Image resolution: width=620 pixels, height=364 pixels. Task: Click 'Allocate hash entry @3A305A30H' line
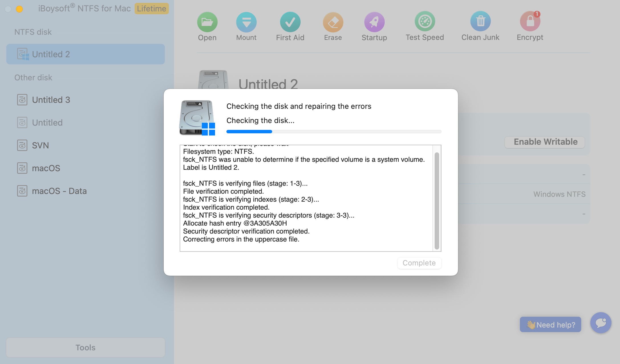pyautogui.click(x=235, y=223)
